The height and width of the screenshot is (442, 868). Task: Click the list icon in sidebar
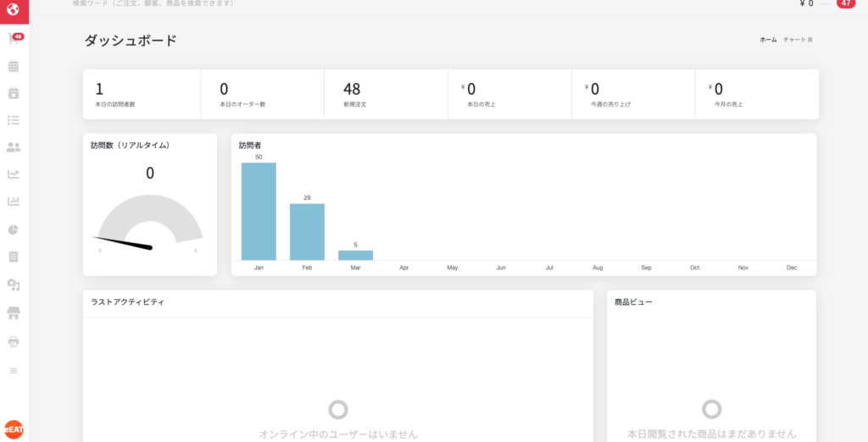click(14, 120)
